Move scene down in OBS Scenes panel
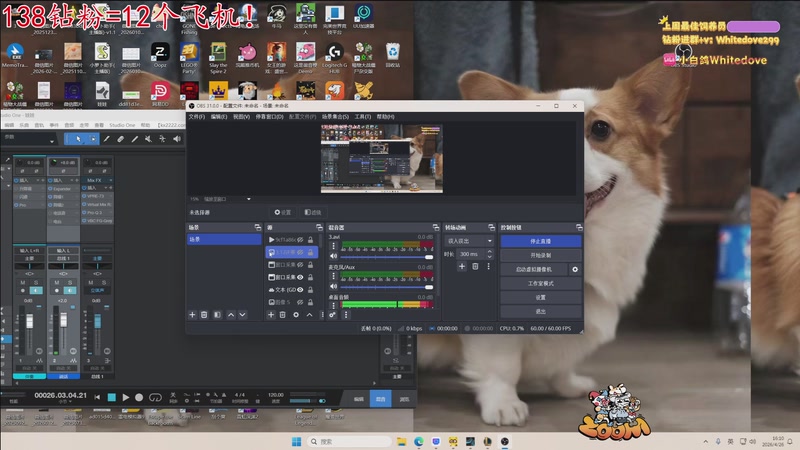This screenshot has width=800, height=450. pyautogui.click(x=242, y=315)
